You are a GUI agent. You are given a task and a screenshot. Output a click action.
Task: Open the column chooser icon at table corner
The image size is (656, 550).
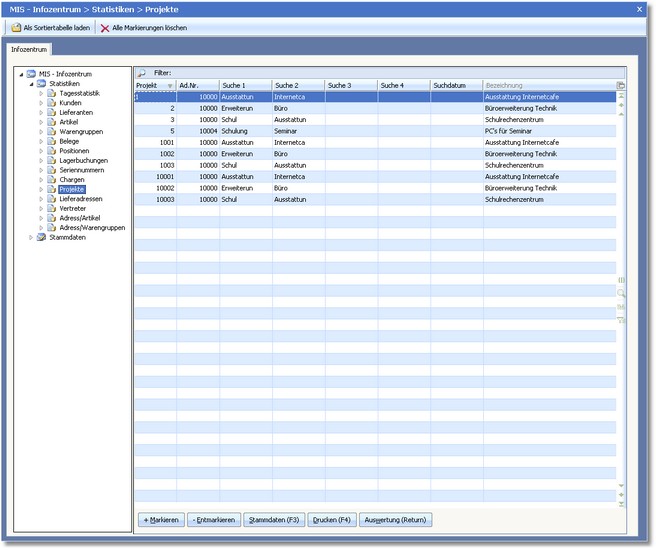click(x=621, y=86)
